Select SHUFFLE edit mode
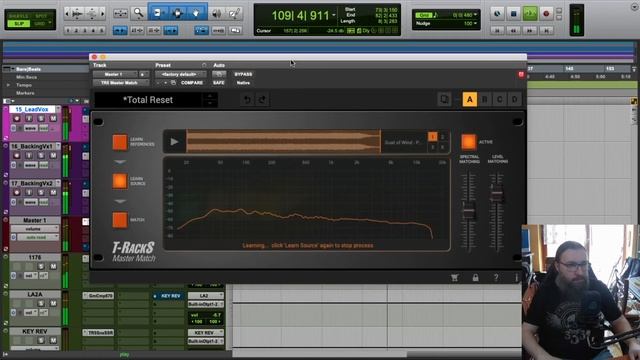 19,16
